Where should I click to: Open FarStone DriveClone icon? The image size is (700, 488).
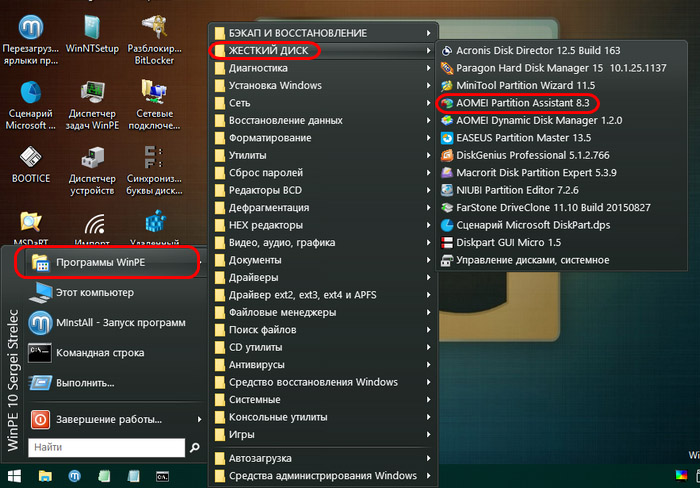point(446,208)
